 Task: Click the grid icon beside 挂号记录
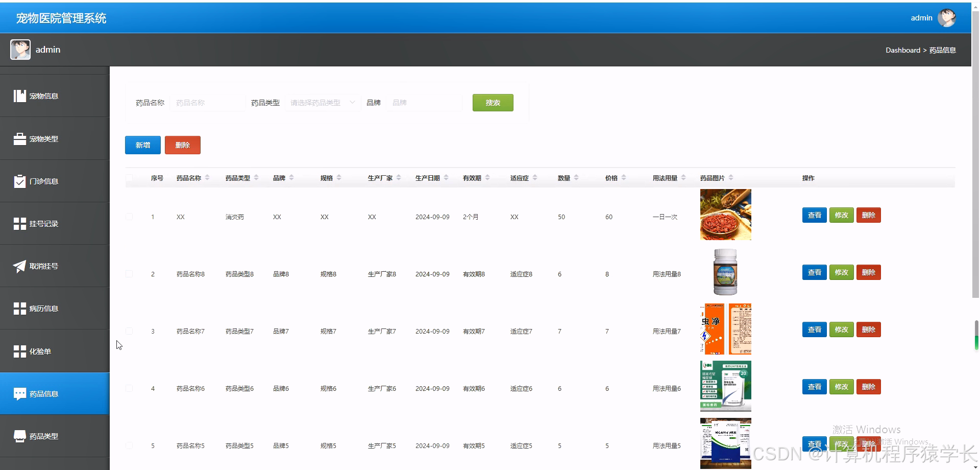click(x=20, y=224)
